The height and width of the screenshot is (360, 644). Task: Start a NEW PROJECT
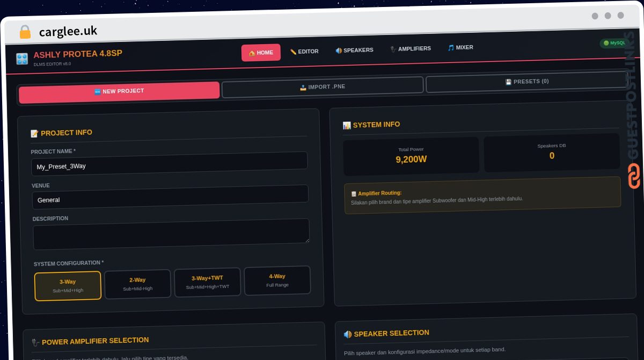point(119,92)
